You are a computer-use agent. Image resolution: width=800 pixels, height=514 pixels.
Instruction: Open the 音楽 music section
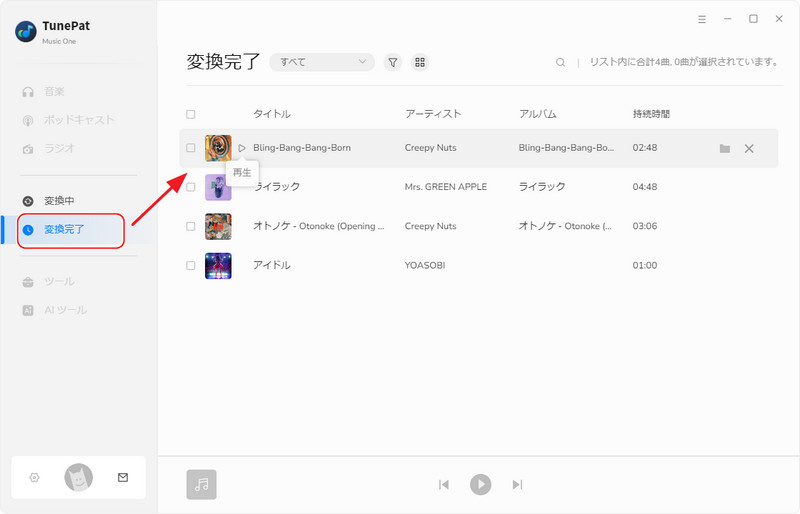point(54,91)
